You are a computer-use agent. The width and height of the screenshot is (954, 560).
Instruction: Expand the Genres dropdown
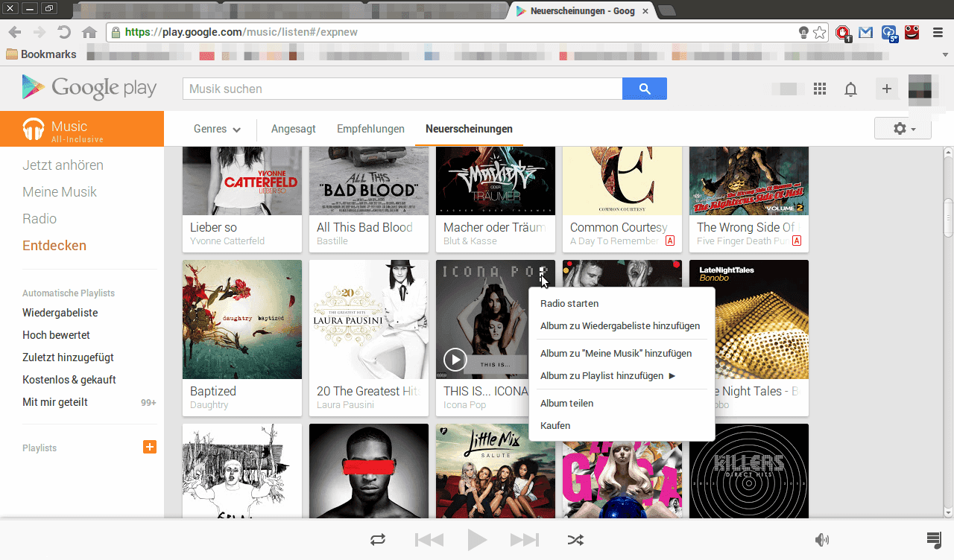coord(217,129)
